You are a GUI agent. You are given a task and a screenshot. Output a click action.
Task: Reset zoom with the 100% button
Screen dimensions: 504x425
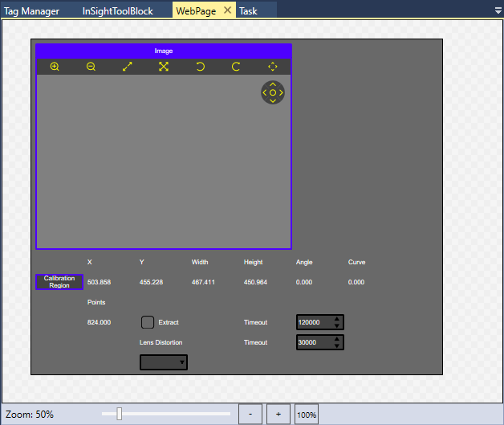(x=307, y=415)
